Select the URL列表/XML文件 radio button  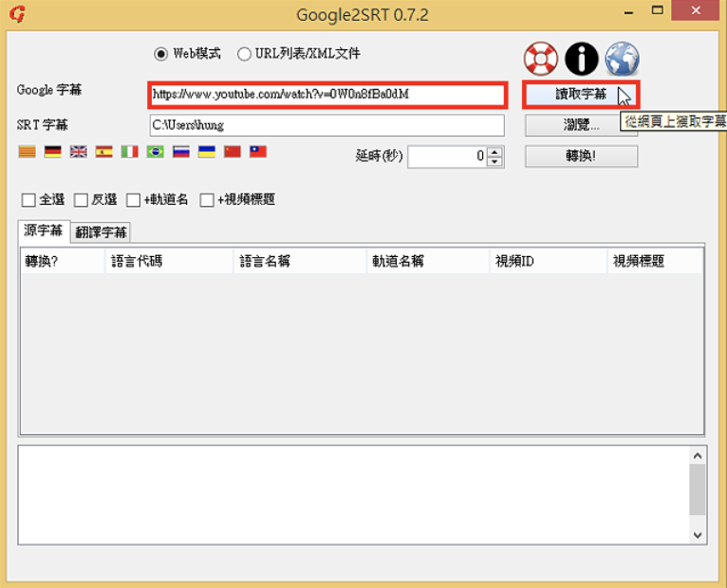[244, 54]
